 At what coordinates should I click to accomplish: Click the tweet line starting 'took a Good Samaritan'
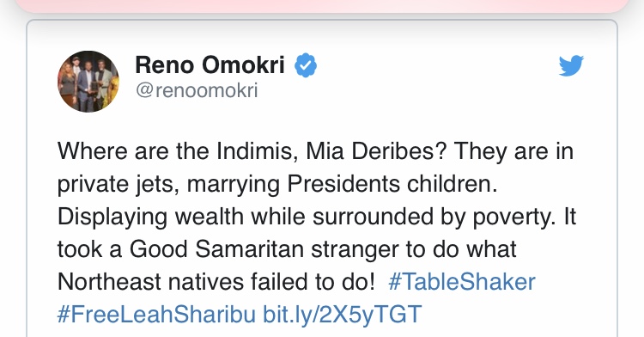point(287,249)
